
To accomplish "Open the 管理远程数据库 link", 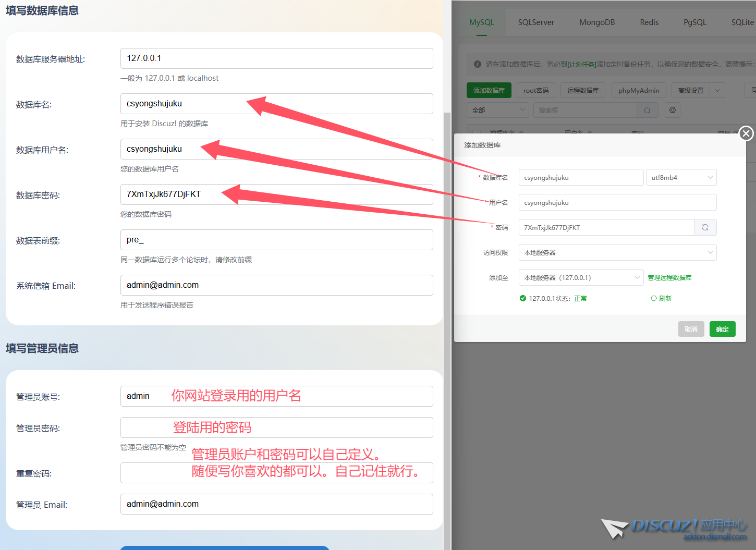I will [x=669, y=277].
